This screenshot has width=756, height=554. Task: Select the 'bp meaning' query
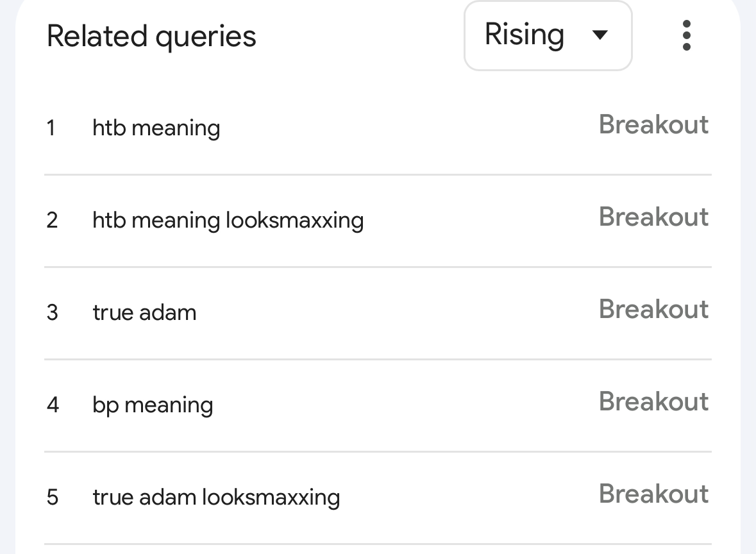153,405
